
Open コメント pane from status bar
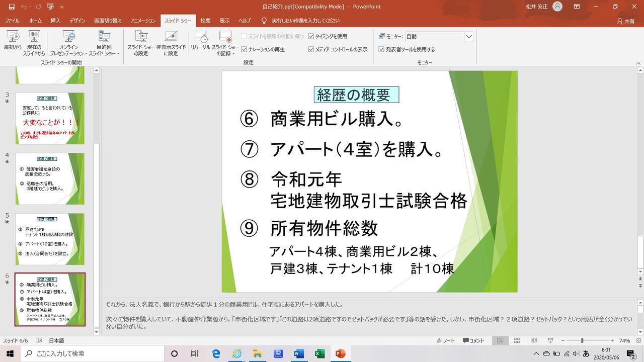pyautogui.click(x=473, y=340)
